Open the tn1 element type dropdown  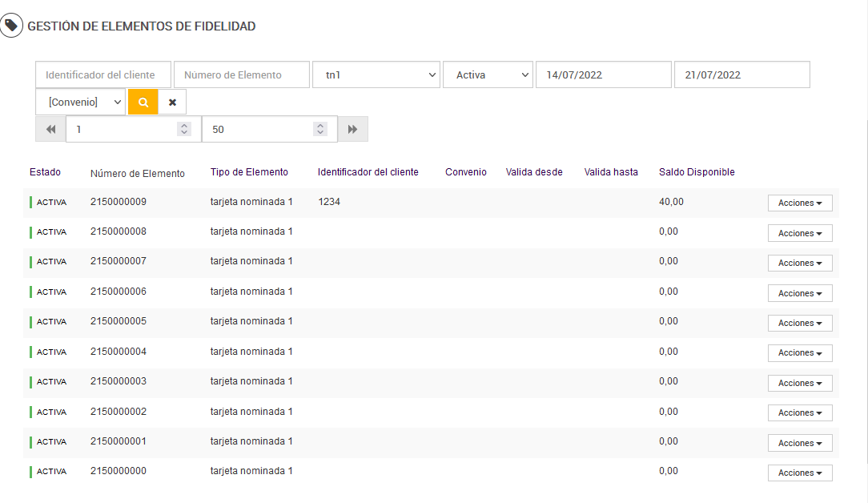pyautogui.click(x=376, y=74)
